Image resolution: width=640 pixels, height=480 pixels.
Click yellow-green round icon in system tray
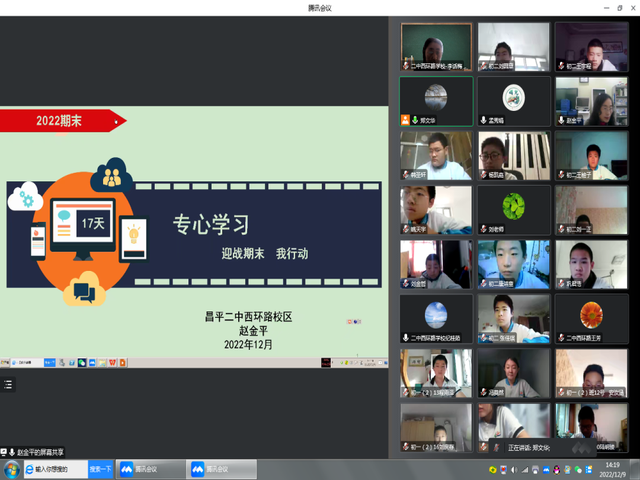493,470
